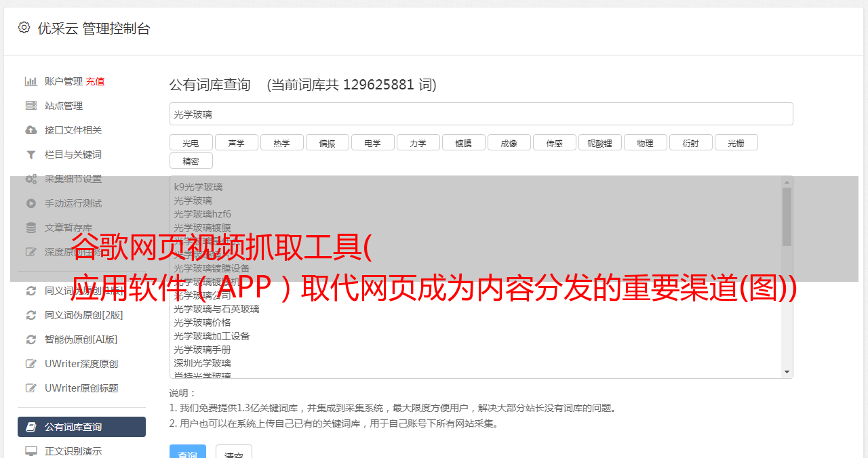The image size is (868, 458).
Task: Select 光学玻璃价格 in the results list
Action: coord(202,322)
